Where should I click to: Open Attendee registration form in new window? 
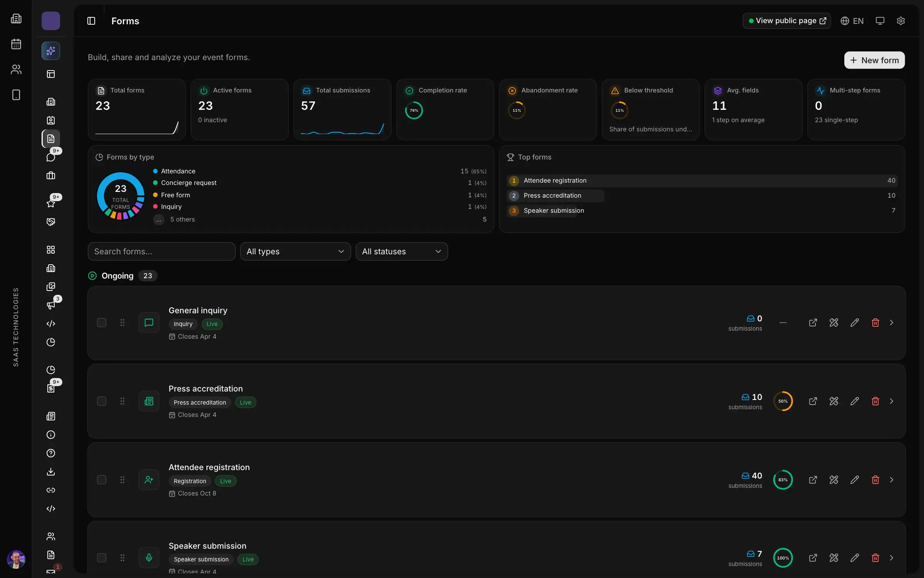pyautogui.click(x=813, y=480)
